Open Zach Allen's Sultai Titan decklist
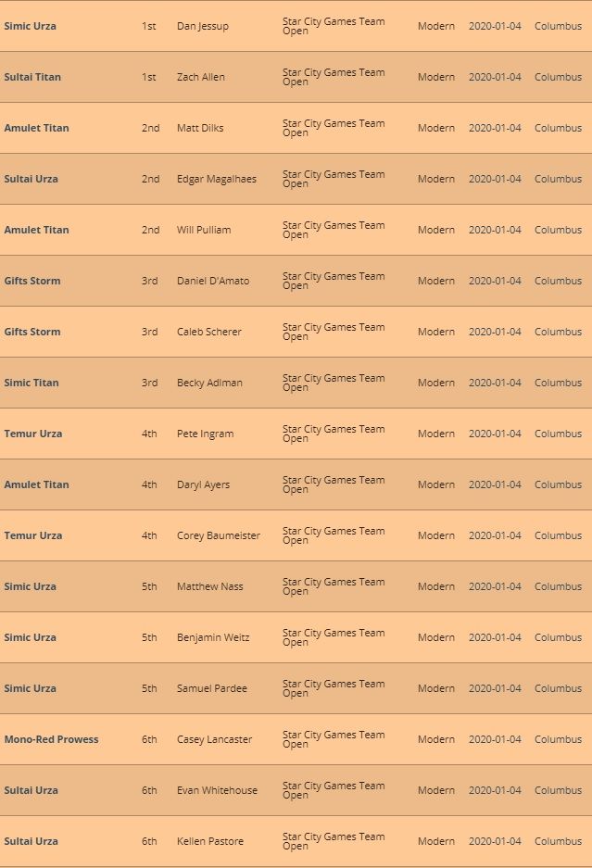The height and width of the screenshot is (868, 592). click(32, 77)
